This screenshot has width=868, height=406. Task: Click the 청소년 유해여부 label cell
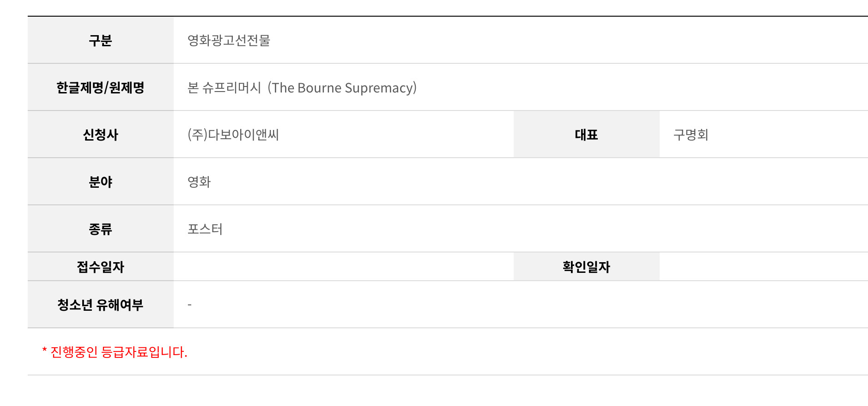click(x=101, y=305)
